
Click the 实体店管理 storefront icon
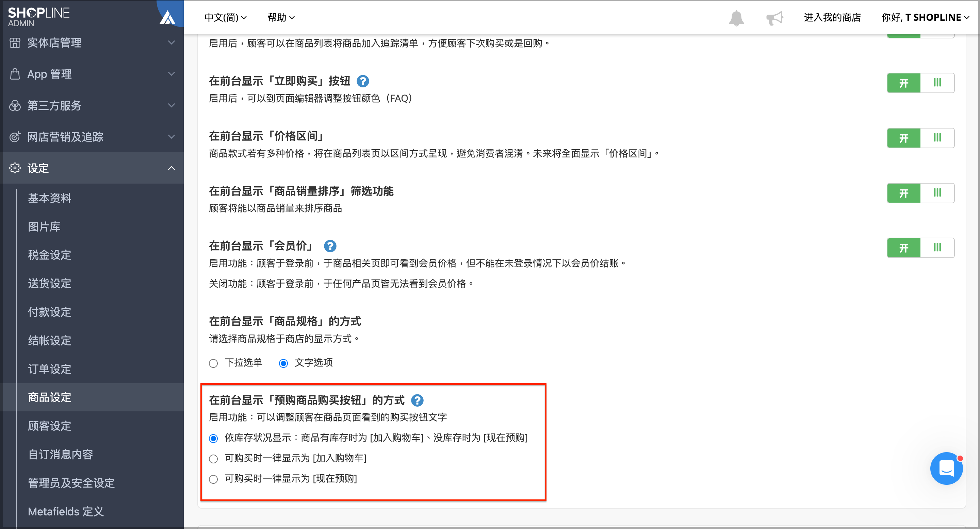coord(15,42)
